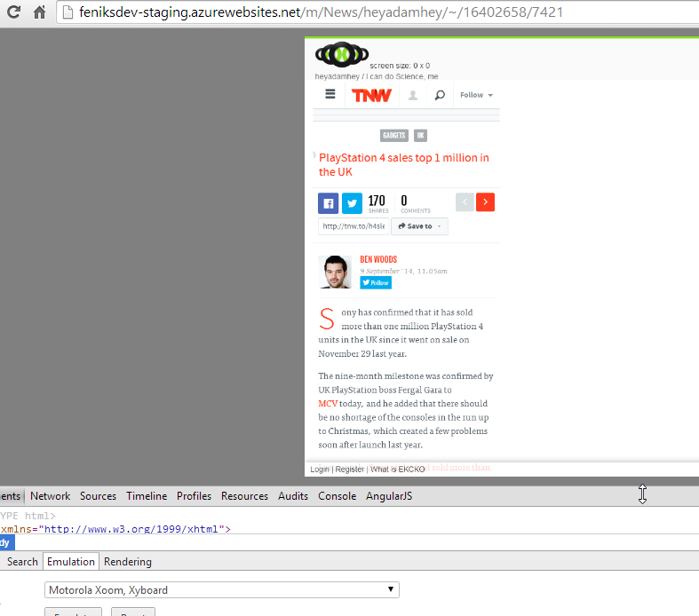This screenshot has width=699, height=616.
Task: Open the Search drawer tab
Action: [22, 562]
